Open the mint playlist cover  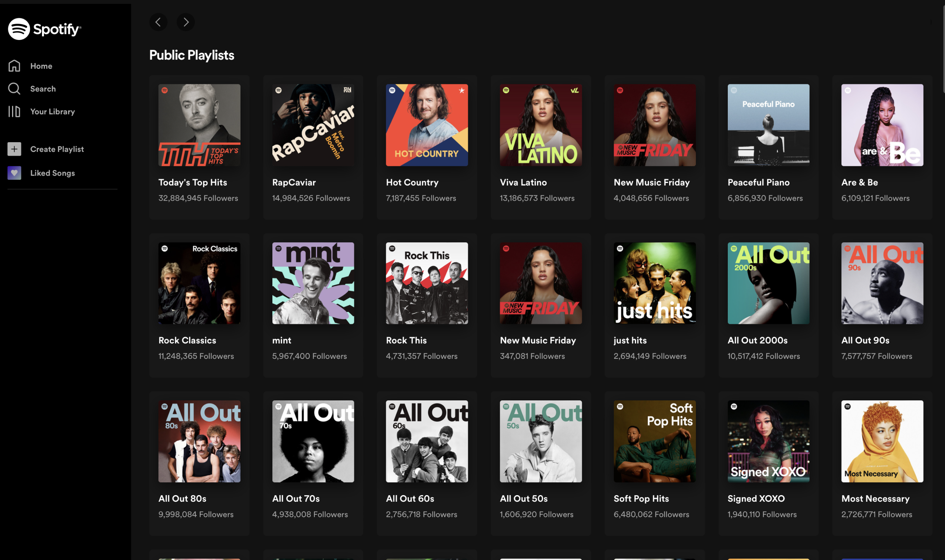(x=313, y=283)
